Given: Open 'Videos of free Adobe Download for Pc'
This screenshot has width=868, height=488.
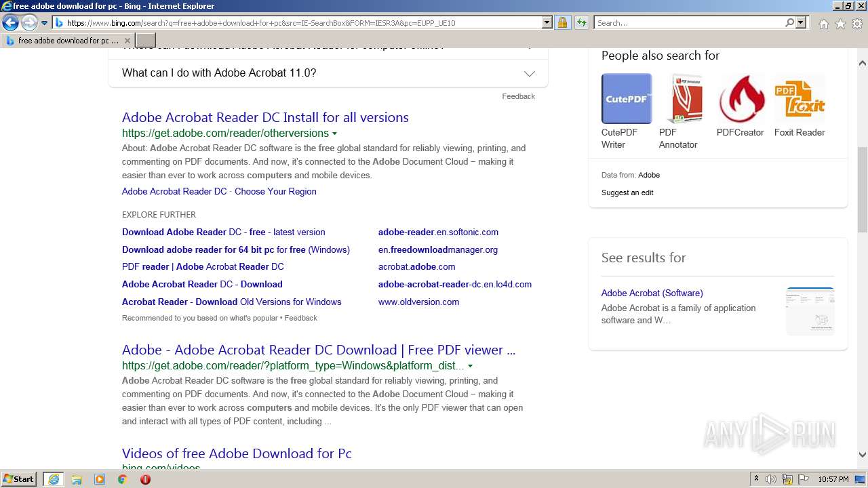Looking at the screenshot, I should pyautogui.click(x=237, y=453).
